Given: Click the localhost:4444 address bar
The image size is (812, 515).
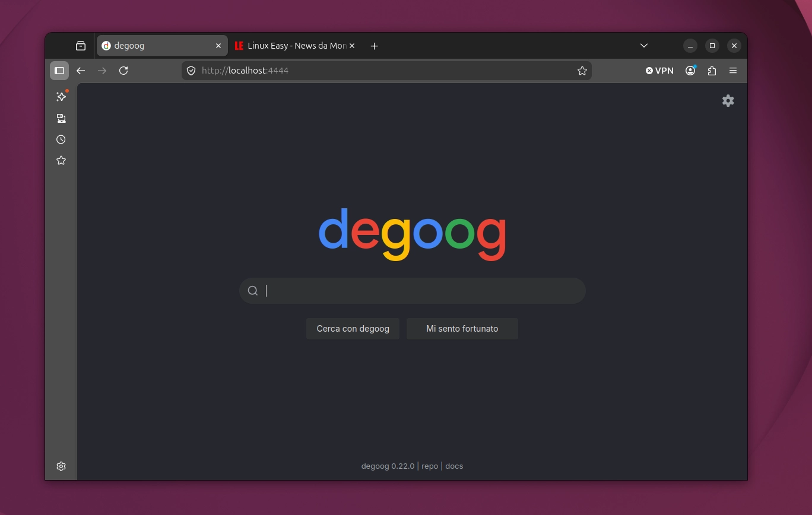Looking at the screenshot, I should 387,71.
